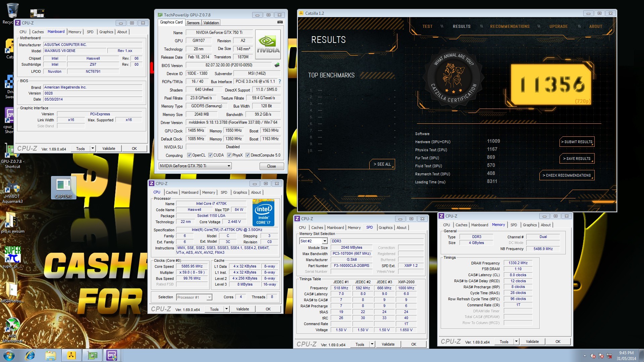Screen dimensions: 644x362
Task: Click the NVIDIA logo in GPU-Z
Action: (x=268, y=44)
